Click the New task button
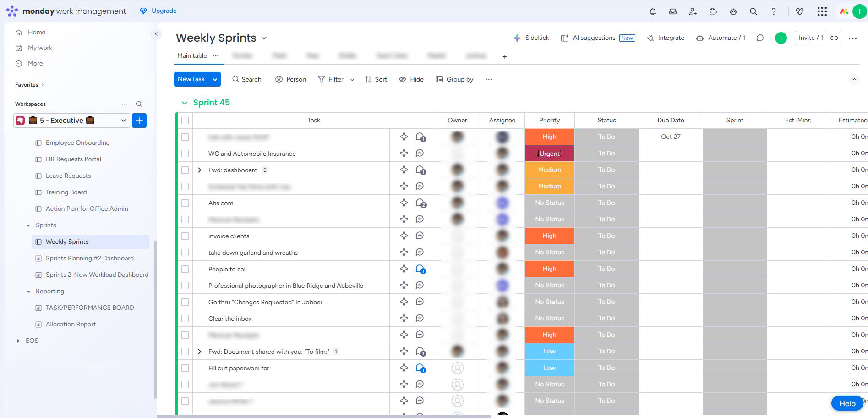The width and height of the screenshot is (868, 418). point(191,79)
